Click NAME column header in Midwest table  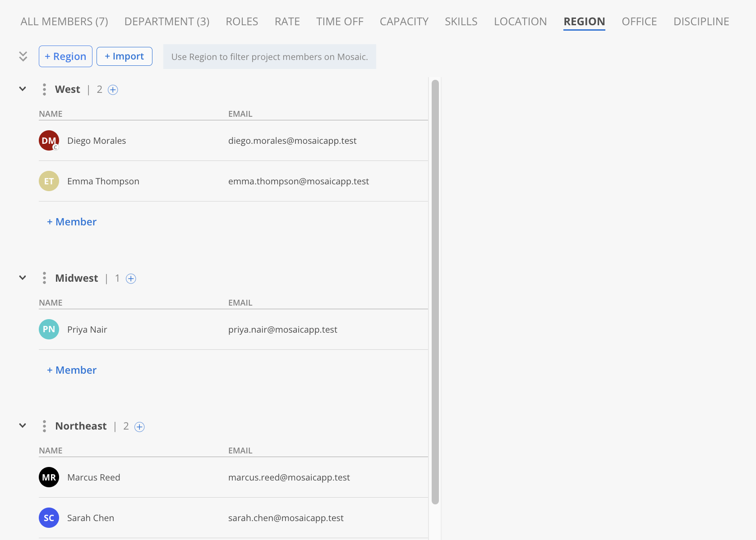tap(51, 303)
